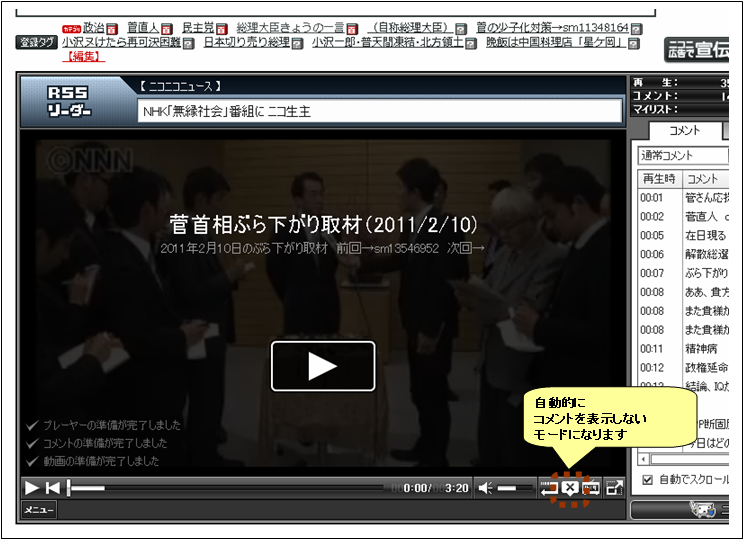Screen dimensions: 744x540
Task: Click the mascot cart icon below the comments
Action: tap(703, 510)
